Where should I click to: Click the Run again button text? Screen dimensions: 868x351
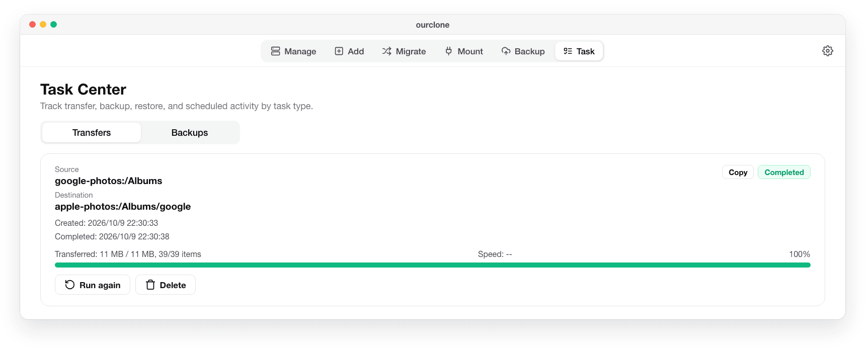(100, 285)
